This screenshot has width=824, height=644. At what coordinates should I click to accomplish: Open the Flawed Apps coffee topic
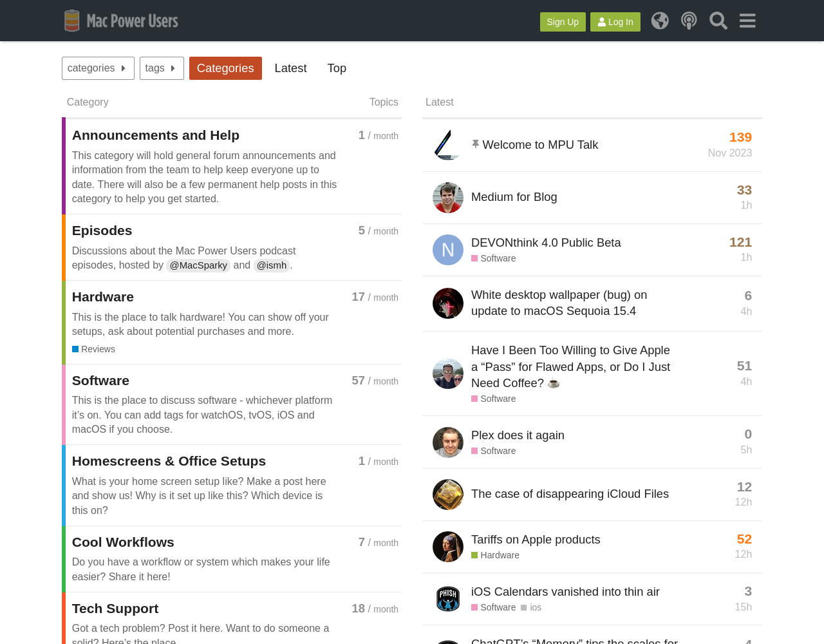570,366
